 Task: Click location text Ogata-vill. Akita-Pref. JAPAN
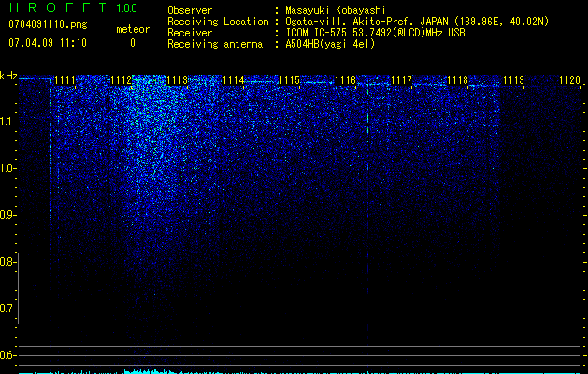click(367, 22)
